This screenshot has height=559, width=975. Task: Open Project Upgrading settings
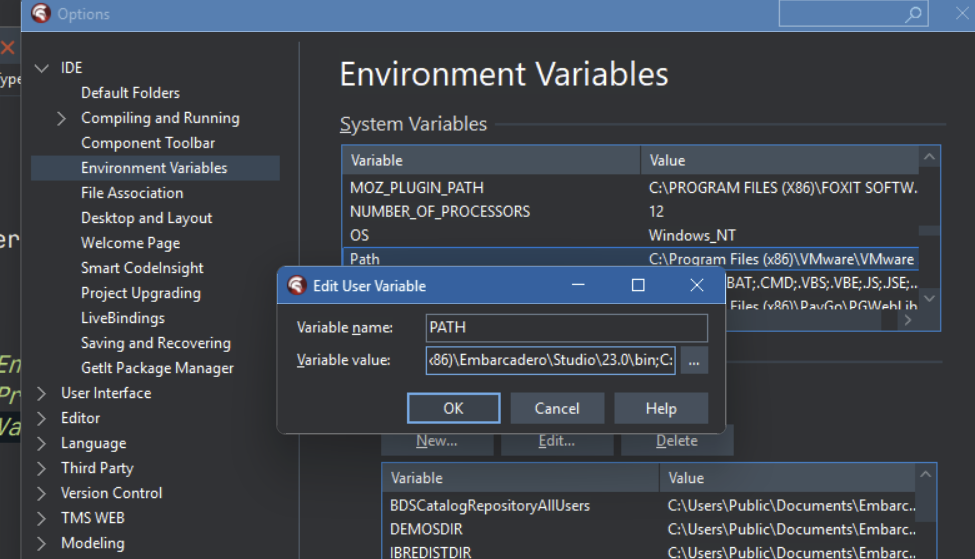141,293
